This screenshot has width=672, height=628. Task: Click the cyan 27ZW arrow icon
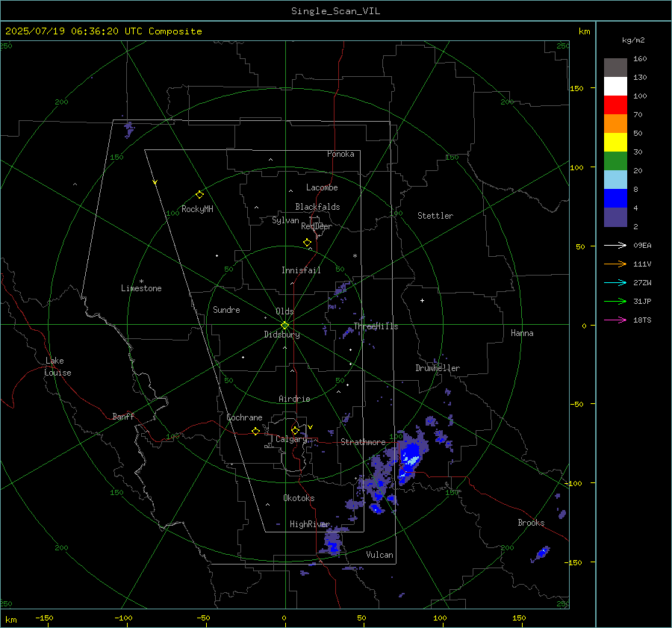pyautogui.click(x=615, y=282)
